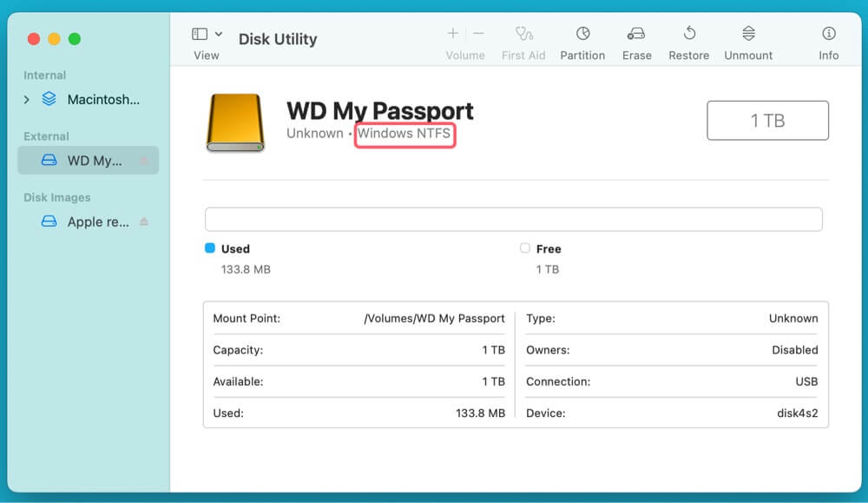Expand the Macintosh HD disclosure arrow

coord(27,100)
